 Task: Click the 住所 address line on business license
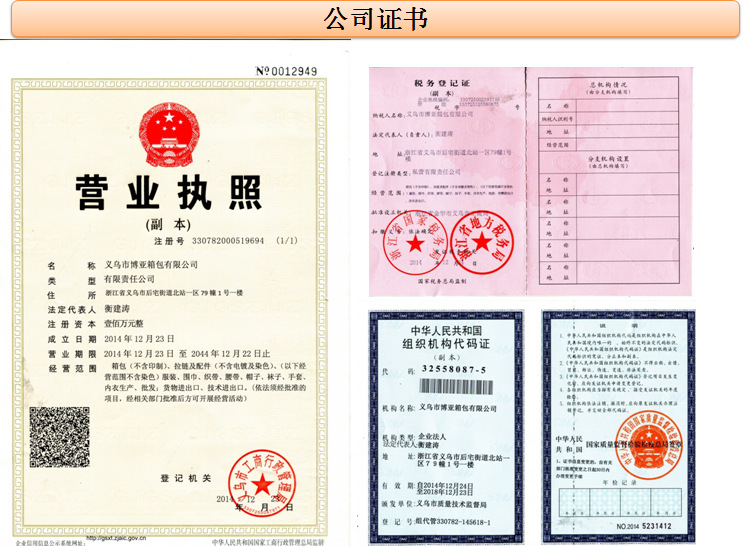[174, 293]
